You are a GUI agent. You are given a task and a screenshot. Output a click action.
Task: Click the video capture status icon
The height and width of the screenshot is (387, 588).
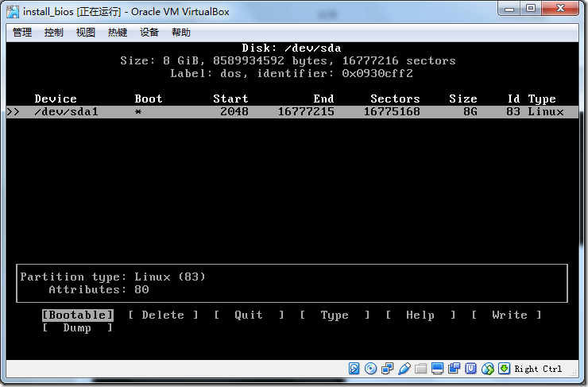(454, 369)
